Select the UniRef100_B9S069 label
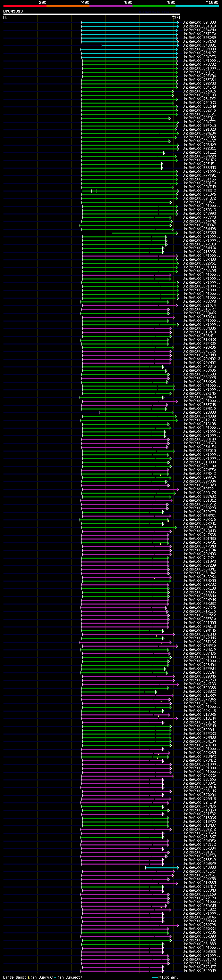 point(199,38)
